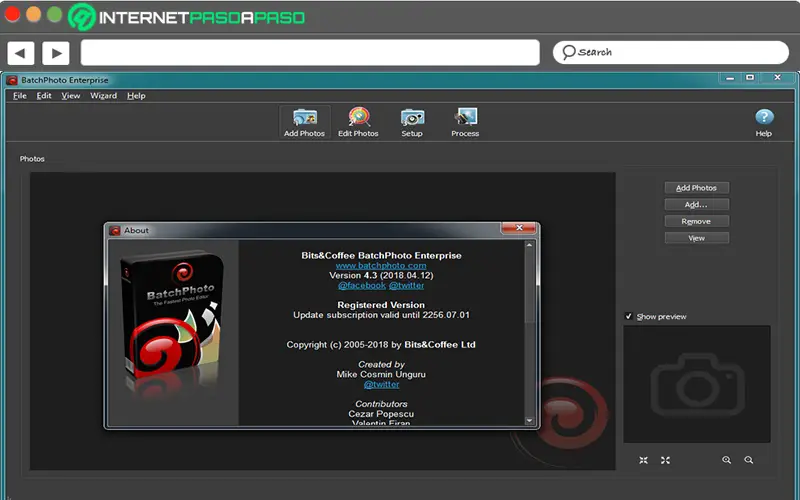Viewport: 800px width, 500px height.
Task: Click the Remove button
Action: tap(696, 221)
